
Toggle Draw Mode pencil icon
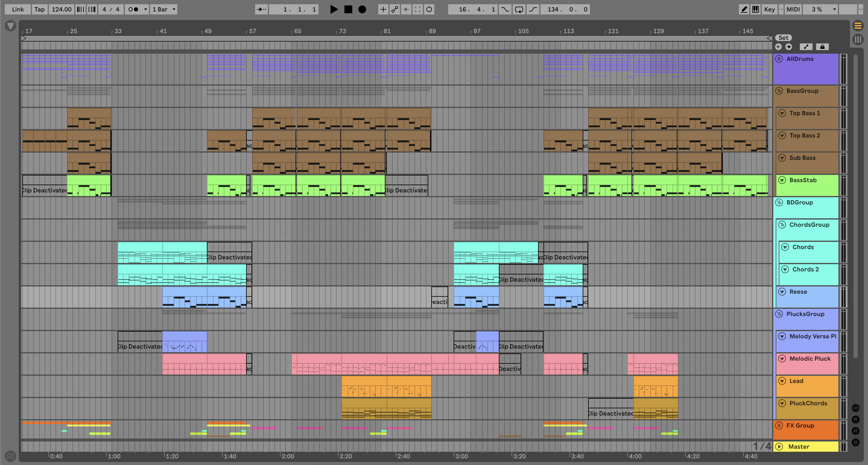(x=744, y=9)
